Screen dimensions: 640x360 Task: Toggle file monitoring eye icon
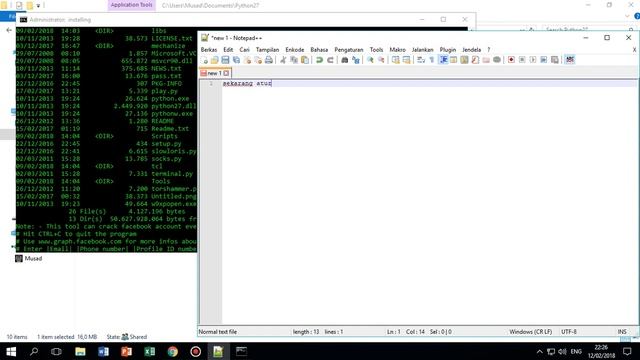click(497, 60)
